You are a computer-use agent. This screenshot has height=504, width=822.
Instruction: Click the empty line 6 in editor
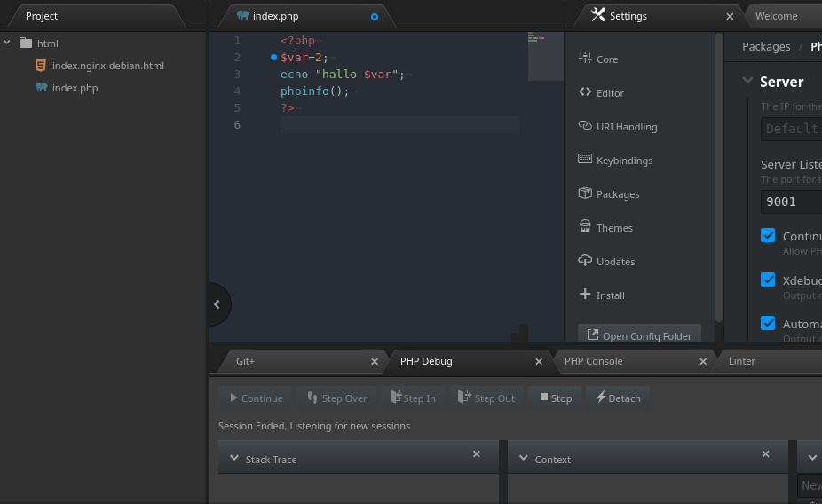coord(399,125)
